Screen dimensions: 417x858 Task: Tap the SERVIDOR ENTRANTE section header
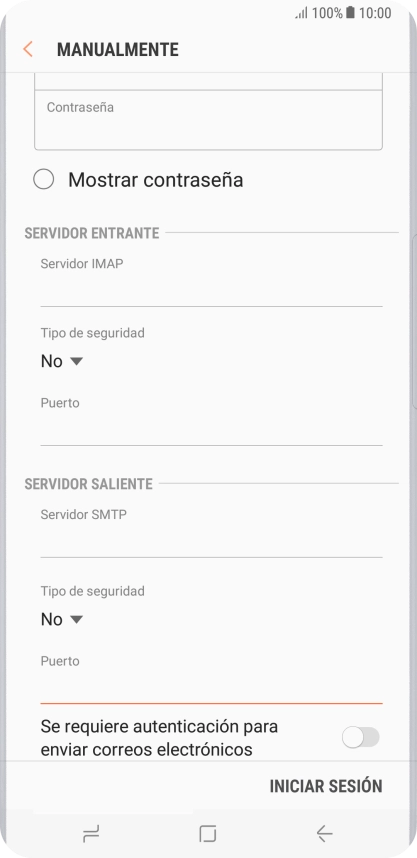92,233
